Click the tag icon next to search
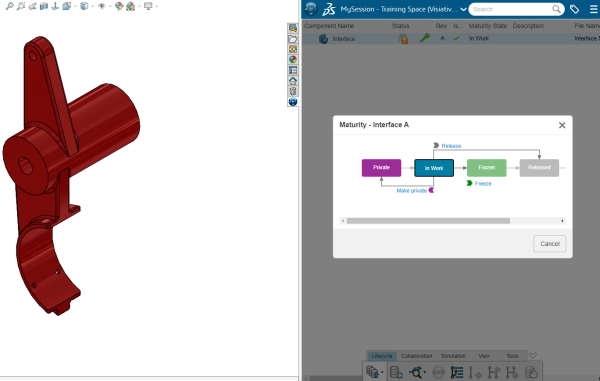 click(x=574, y=9)
